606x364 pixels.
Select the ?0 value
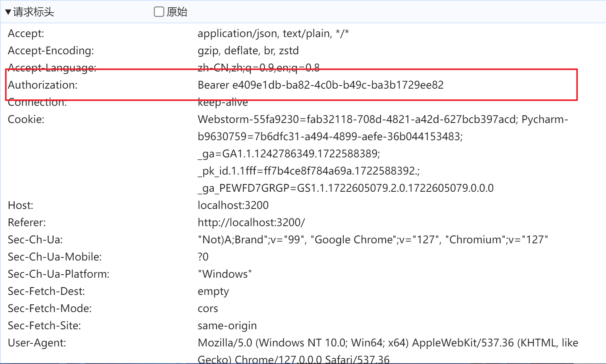pos(203,257)
